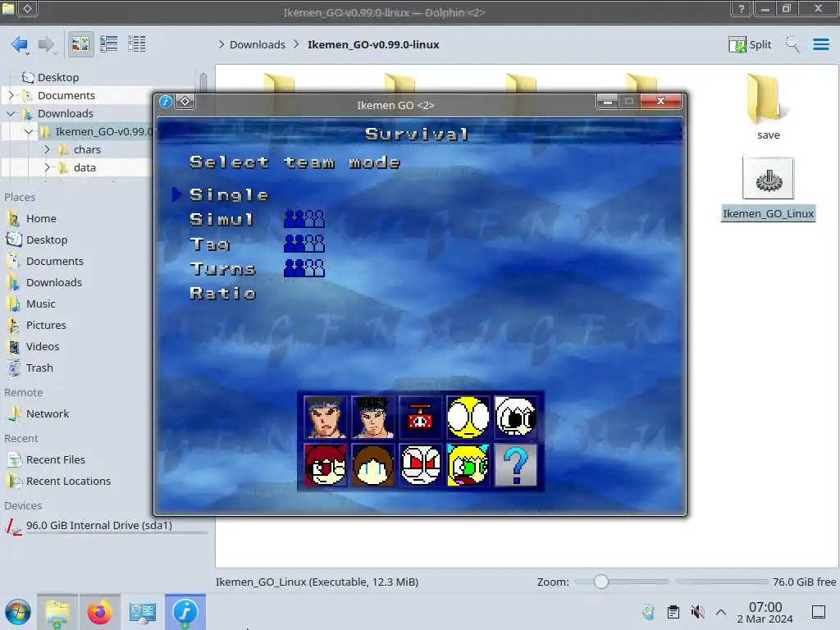Switch Dolphin to Icons view mode
The width and height of the screenshot is (840, 630).
pos(80,44)
